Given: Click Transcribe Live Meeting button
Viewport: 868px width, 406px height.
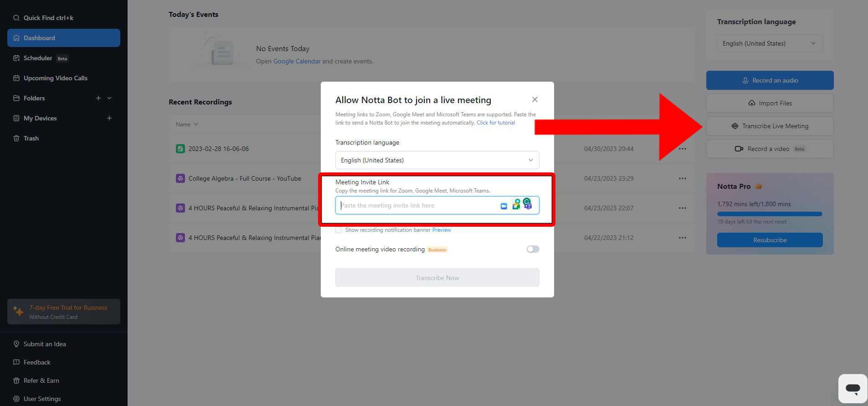Looking at the screenshot, I should [x=770, y=126].
